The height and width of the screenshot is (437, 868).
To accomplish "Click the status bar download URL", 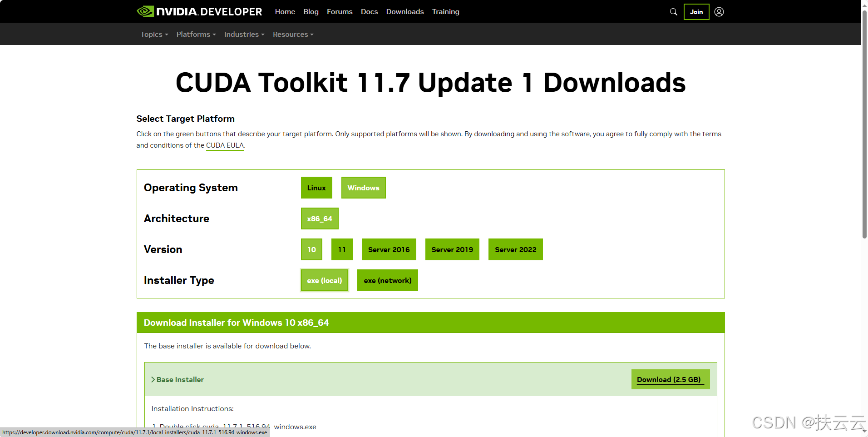I will pyautogui.click(x=135, y=432).
